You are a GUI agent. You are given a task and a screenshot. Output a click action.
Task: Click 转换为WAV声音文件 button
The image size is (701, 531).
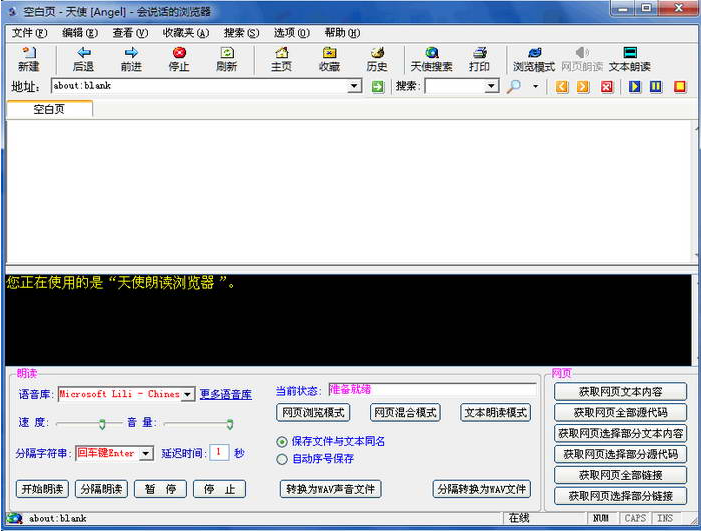pos(330,489)
